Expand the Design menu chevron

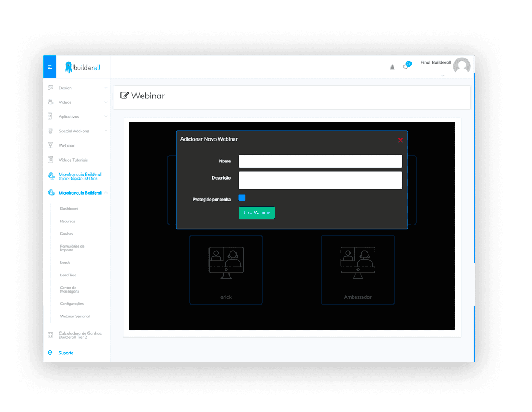tap(106, 88)
